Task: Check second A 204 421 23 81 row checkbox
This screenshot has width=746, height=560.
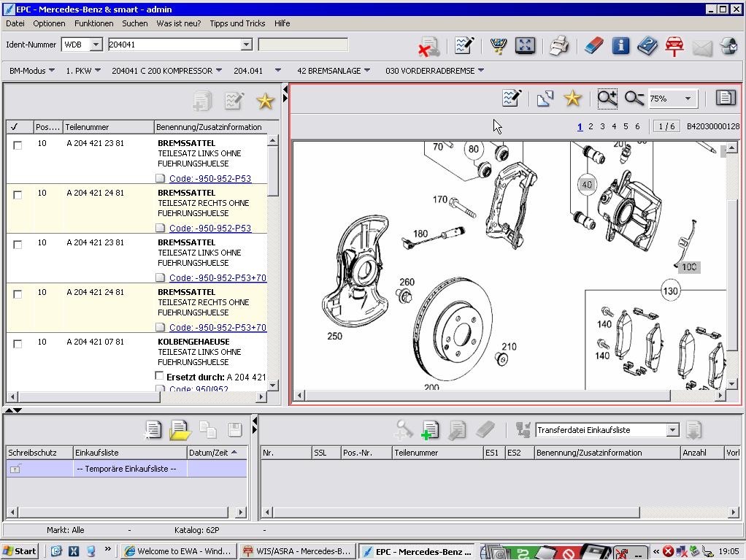Action: pos(18,245)
